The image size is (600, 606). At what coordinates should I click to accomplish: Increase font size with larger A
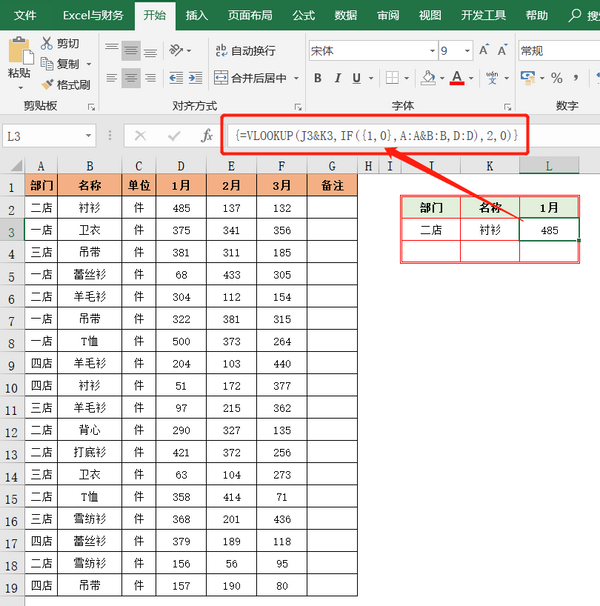[484, 50]
